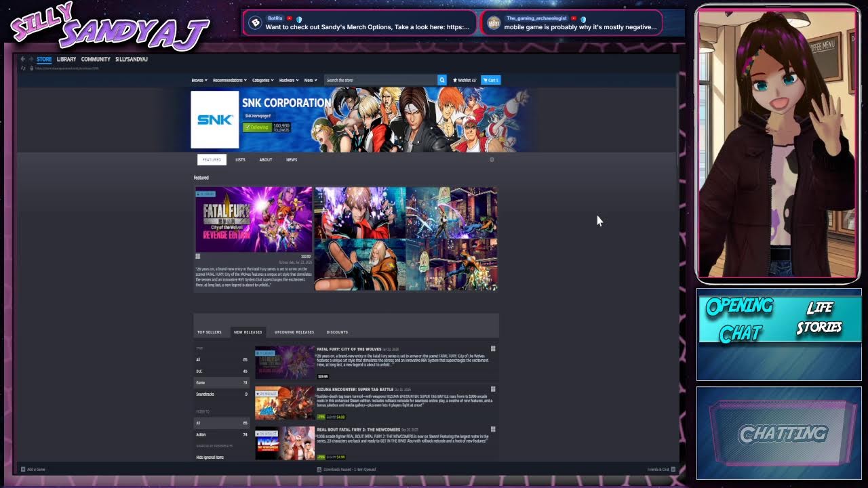Toggle the green Following button
868x488 pixels.
(x=257, y=127)
